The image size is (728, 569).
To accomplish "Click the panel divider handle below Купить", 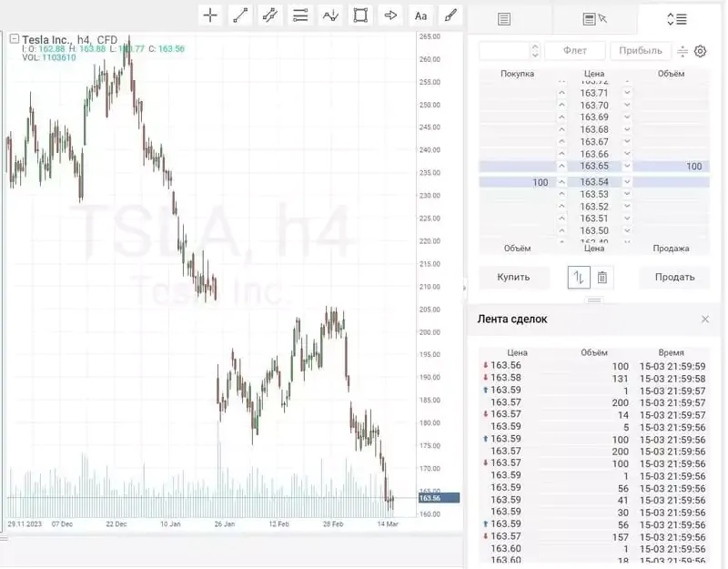I will (594, 300).
